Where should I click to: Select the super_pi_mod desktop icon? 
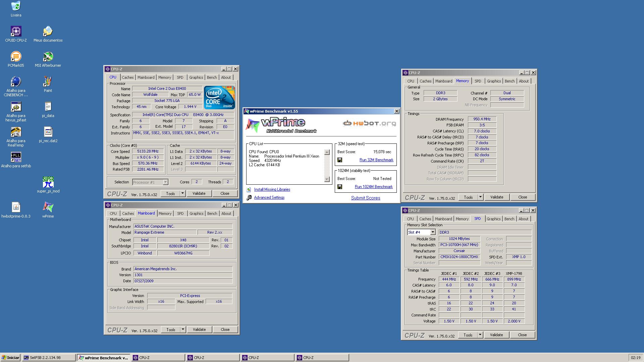pos(48,182)
